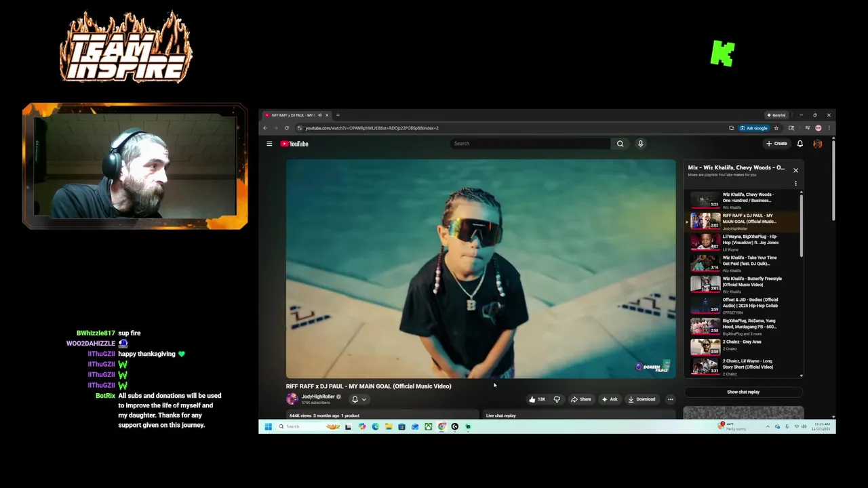
Task: Click the Gemini button in Chrome
Action: click(x=776, y=115)
